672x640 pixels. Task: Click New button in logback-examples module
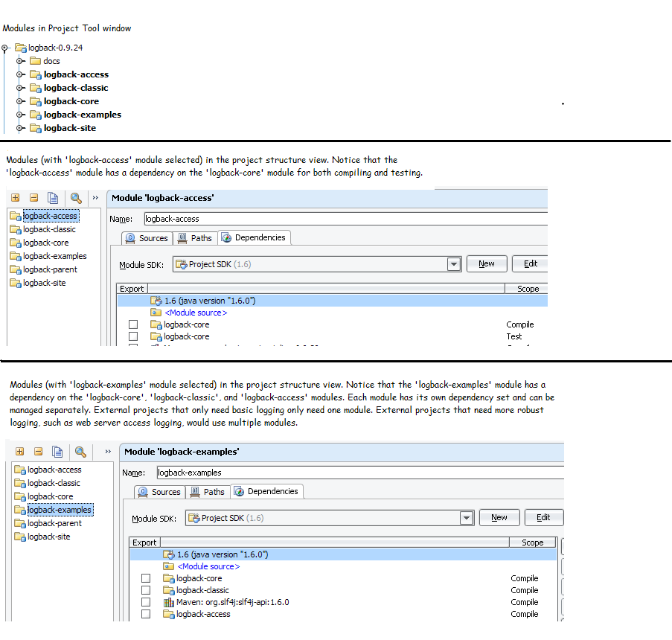499,517
